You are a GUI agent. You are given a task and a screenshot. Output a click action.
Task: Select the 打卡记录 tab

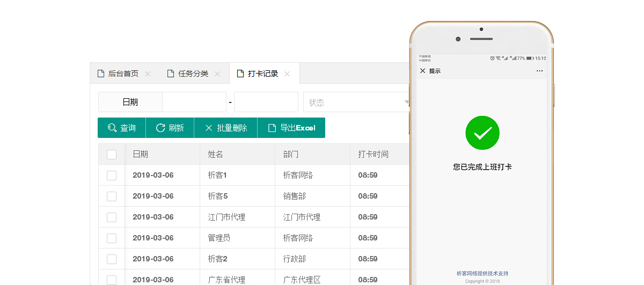click(264, 74)
